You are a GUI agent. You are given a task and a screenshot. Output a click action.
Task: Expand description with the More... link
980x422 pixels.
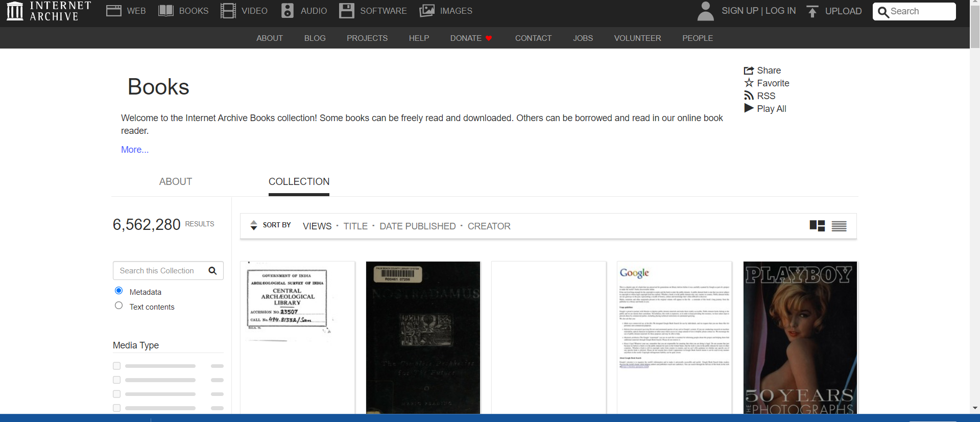pos(135,150)
